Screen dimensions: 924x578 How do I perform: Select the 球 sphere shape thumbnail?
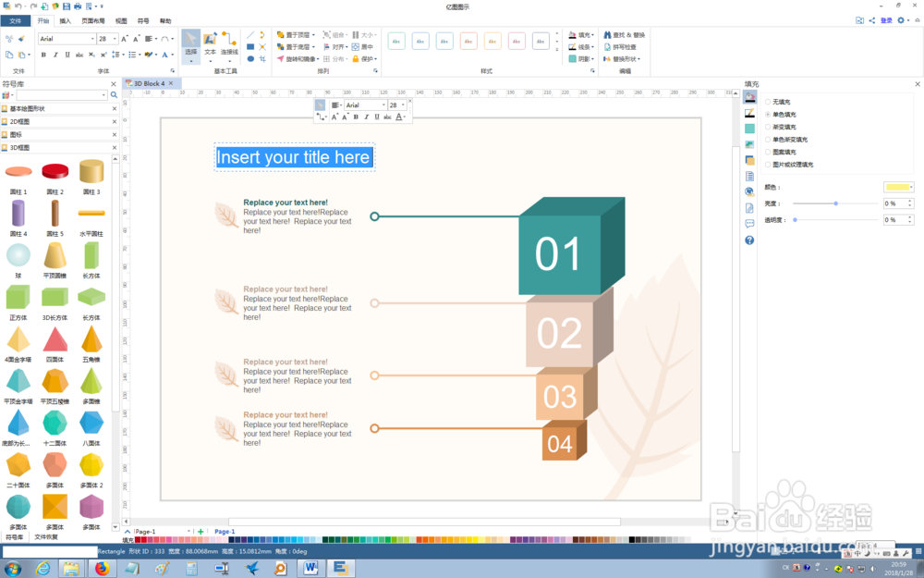18,255
